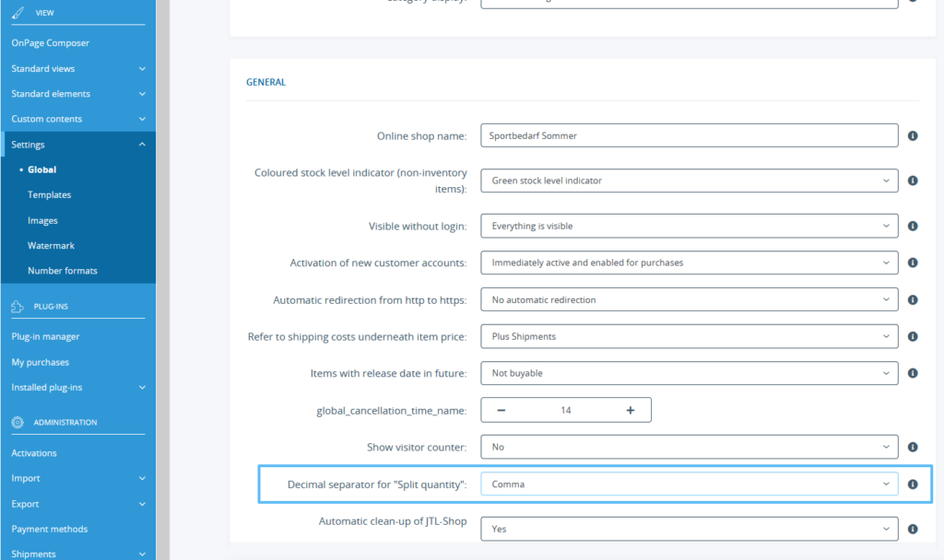Open info icon for Show visitor counter setting
This screenshot has width=944, height=560.
click(913, 447)
